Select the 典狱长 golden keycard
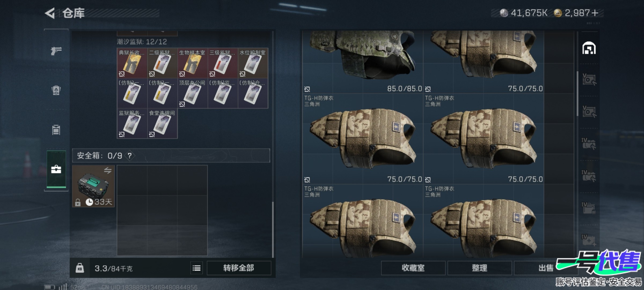The width and height of the screenshot is (644, 290). tap(132, 63)
